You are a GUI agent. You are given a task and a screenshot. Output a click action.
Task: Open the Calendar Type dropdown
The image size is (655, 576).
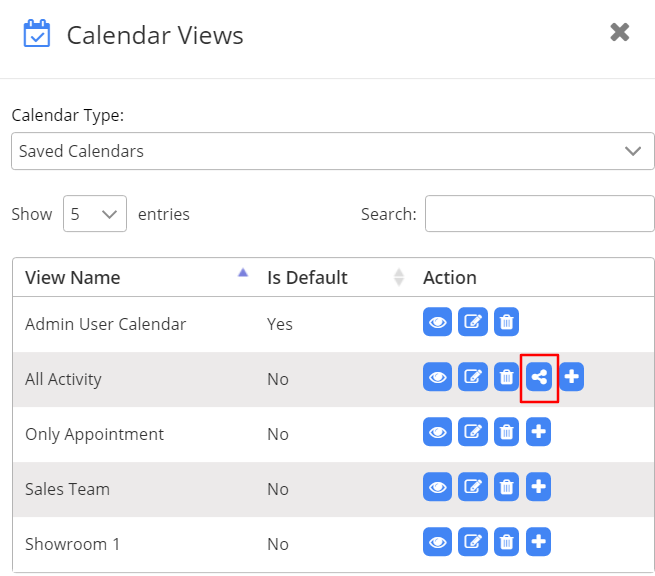coord(333,152)
